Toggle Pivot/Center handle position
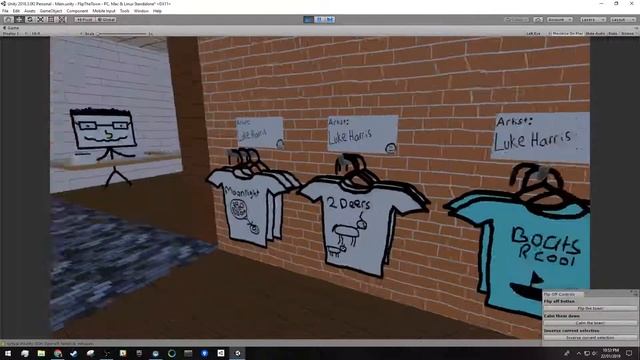640x360 pixels. pyautogui.click(x=84, y=20)
